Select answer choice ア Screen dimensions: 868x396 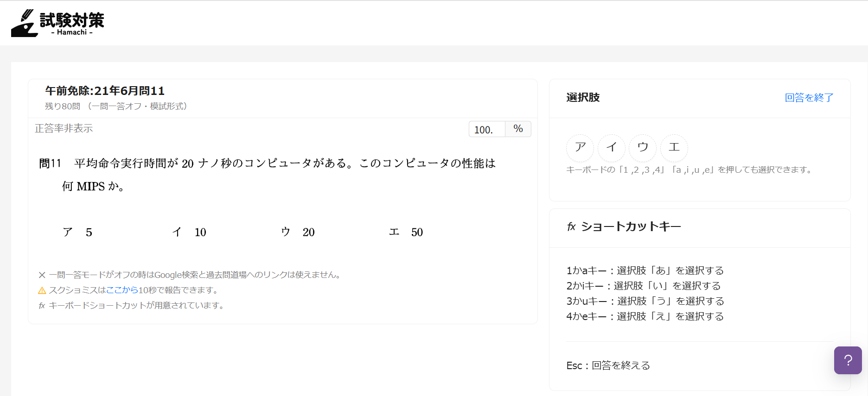[x=580, y=148]
